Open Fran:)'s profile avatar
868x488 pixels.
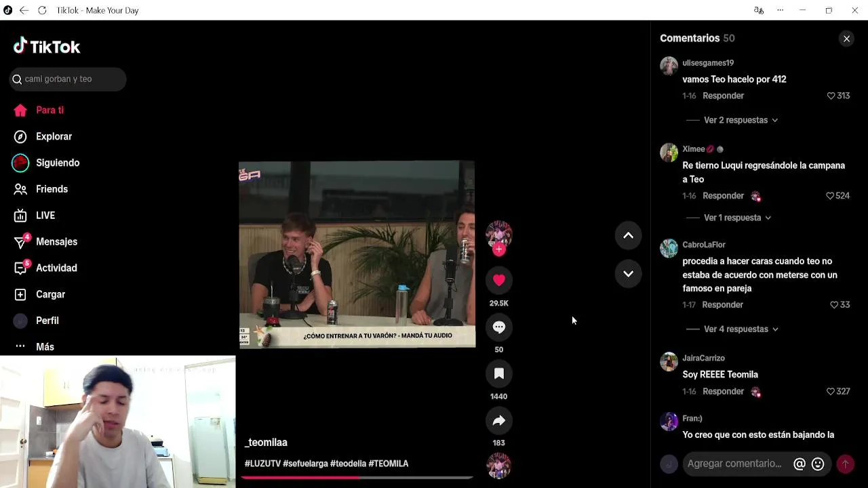[x=669, y=422]
